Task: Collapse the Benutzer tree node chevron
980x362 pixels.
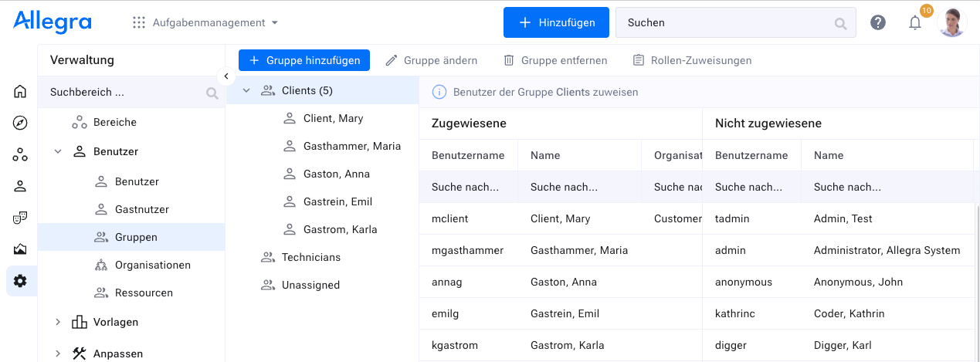Action: coord(58,152)
